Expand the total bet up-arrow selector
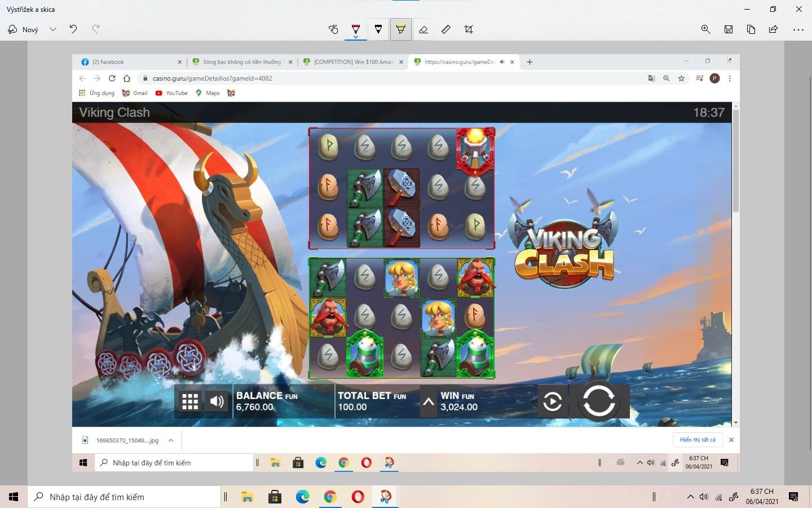Image resolution: width=812 pixels, height=508 pixels. (x=429, y=402)
